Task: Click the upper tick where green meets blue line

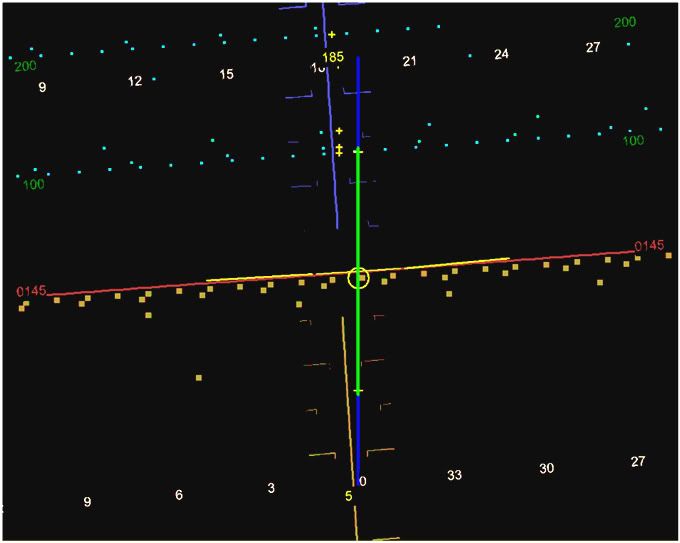Action: tap(358, 152)
